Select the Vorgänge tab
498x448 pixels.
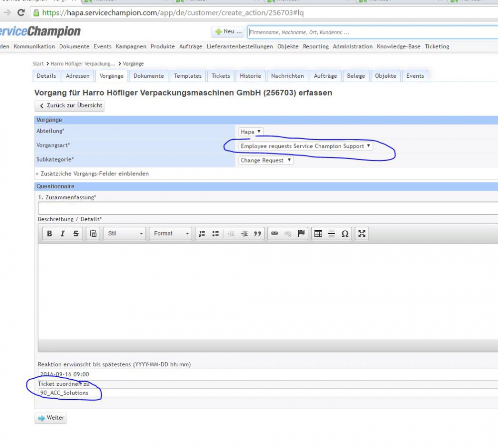click(112, 76)
